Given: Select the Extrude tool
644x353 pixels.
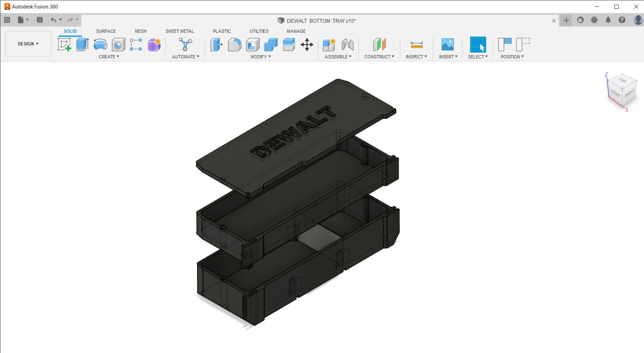Looking at the screenshot, I should tap(82, 44).
